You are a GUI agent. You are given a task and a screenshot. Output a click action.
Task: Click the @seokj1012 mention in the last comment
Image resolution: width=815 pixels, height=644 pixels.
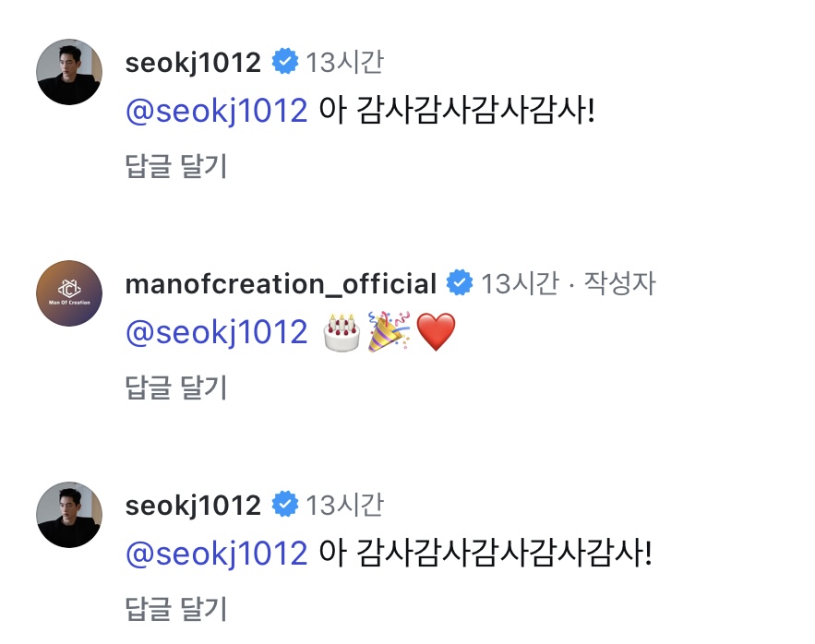pos(216,554)
